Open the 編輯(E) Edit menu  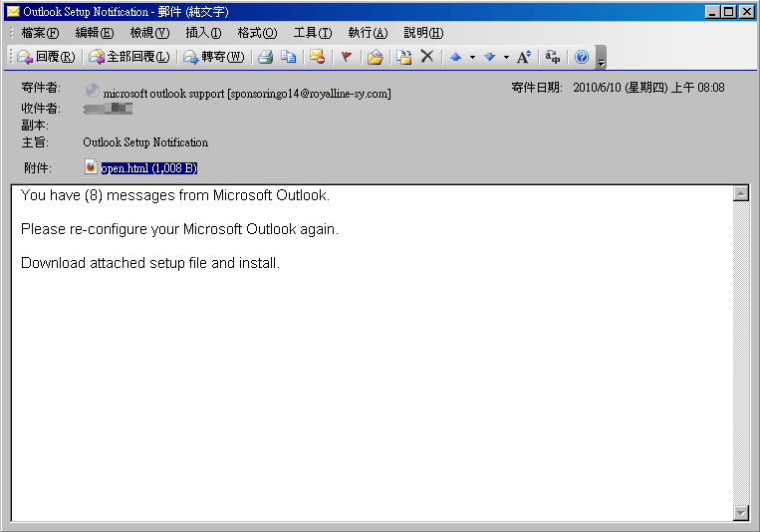tap(95, 33)
